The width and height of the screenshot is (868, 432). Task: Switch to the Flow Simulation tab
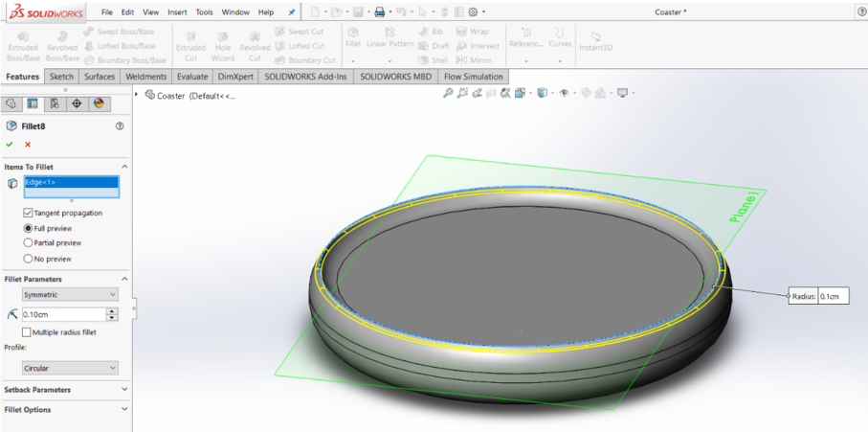474,77
